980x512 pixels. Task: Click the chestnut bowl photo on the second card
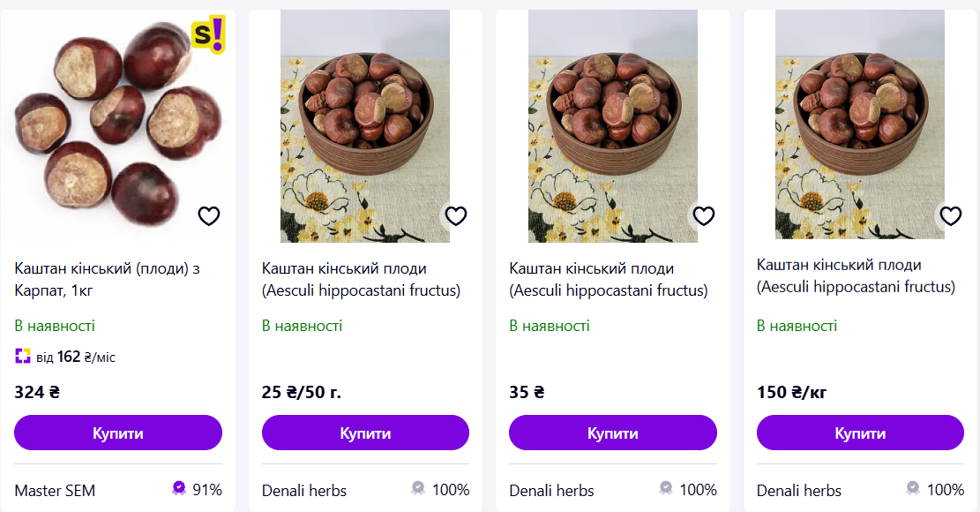click(365, 124)
